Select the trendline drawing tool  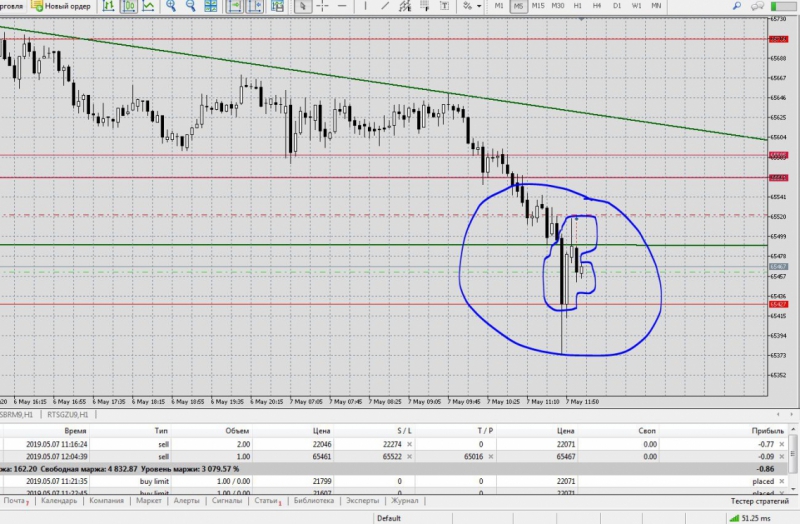click(x=385, y=6)
